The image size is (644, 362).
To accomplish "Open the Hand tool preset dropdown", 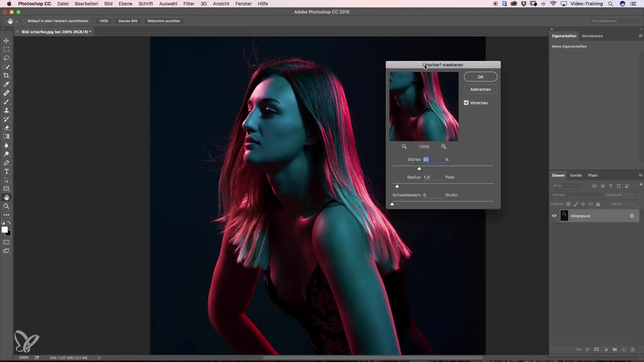I will click(16, 21).
